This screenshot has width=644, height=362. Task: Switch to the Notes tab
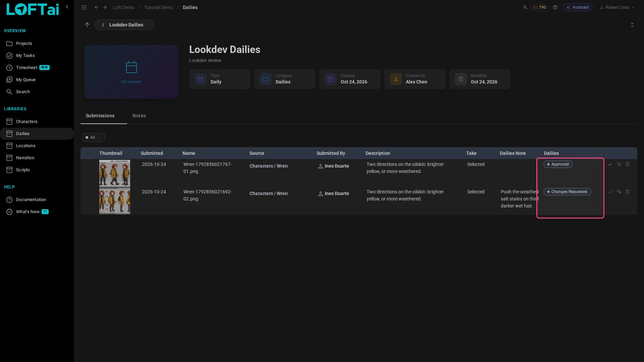[x=139, y=116]
